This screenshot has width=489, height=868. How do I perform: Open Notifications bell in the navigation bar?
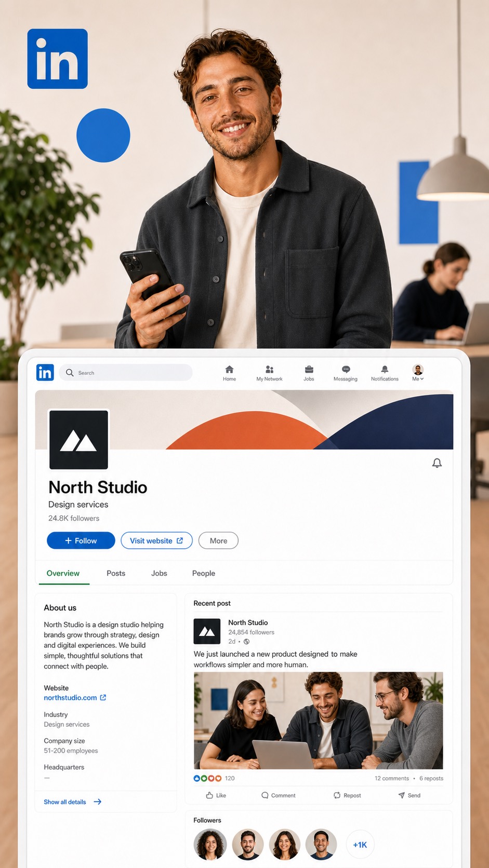click(385, 373)
